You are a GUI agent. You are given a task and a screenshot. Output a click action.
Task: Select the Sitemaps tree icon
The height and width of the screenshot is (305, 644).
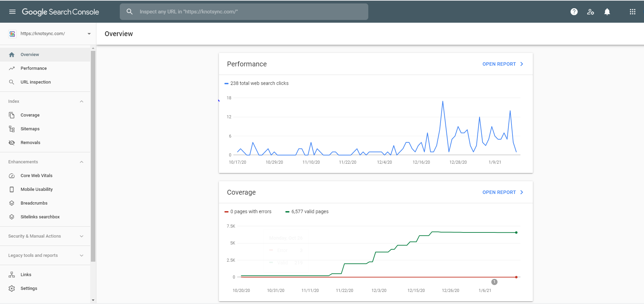point(12,129)
